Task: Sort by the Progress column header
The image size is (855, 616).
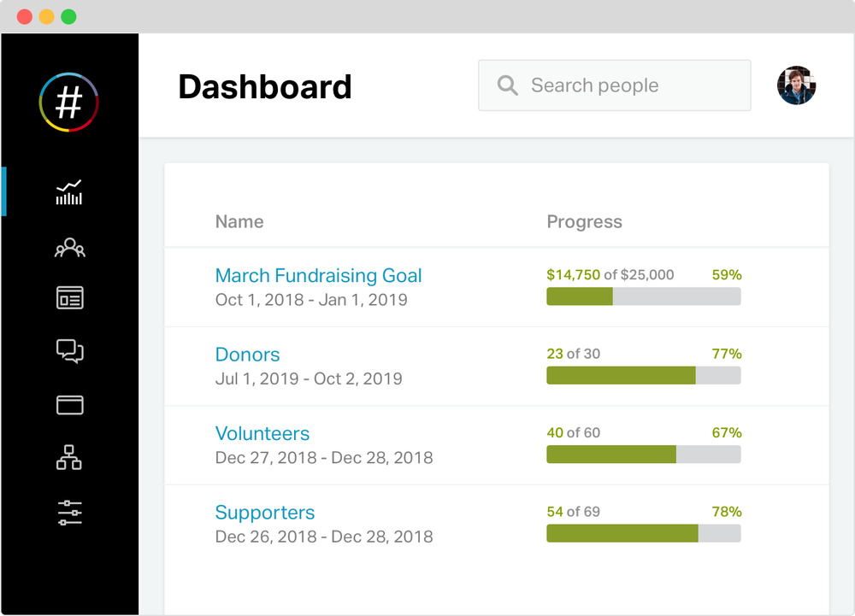Action: click(584, 221)
